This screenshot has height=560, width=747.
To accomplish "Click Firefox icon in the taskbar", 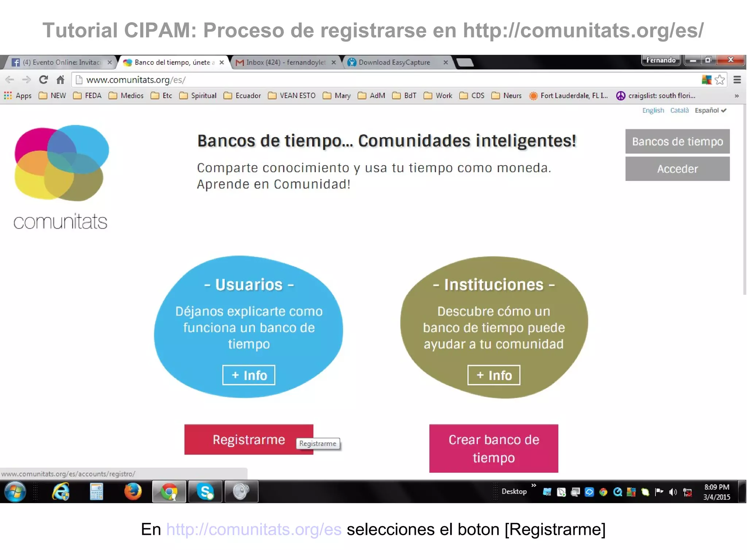I will coord(133,491).
